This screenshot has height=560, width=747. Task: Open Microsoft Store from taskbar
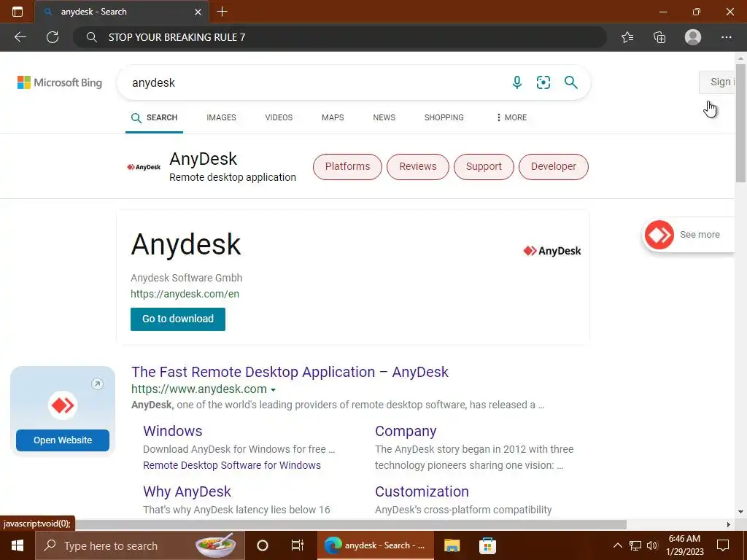[487, 545]
